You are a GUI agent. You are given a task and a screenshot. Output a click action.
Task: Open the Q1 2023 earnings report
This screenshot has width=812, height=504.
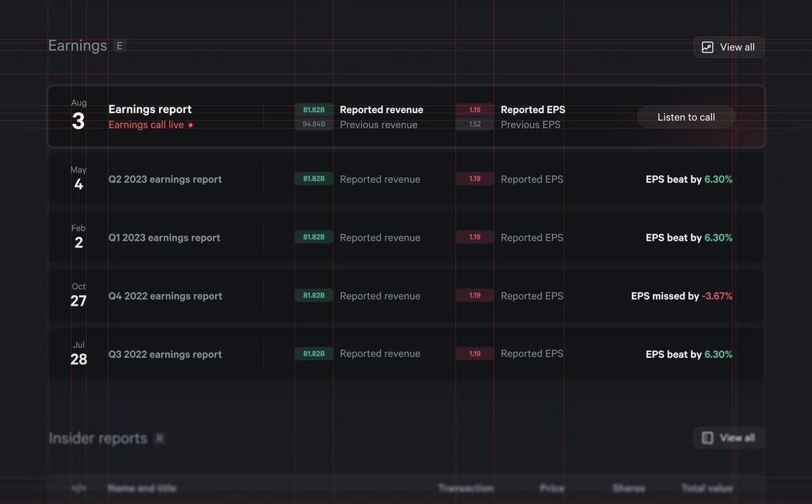164,238
